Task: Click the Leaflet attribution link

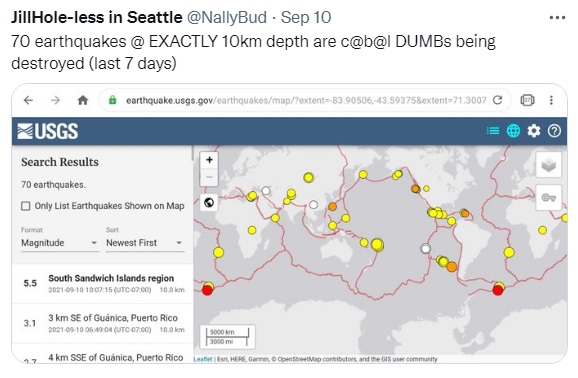Action: pos(203,359)
